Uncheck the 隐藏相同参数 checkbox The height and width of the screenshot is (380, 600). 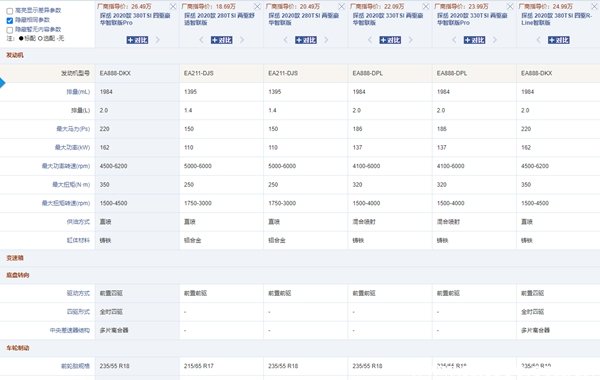(x=10, y=20)
